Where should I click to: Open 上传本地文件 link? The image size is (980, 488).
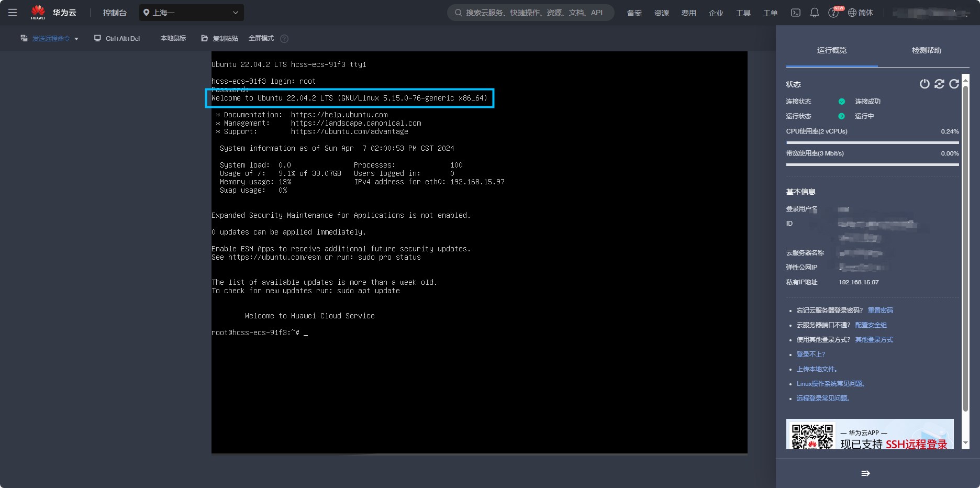pyautogui.click(x=818, y=369)
